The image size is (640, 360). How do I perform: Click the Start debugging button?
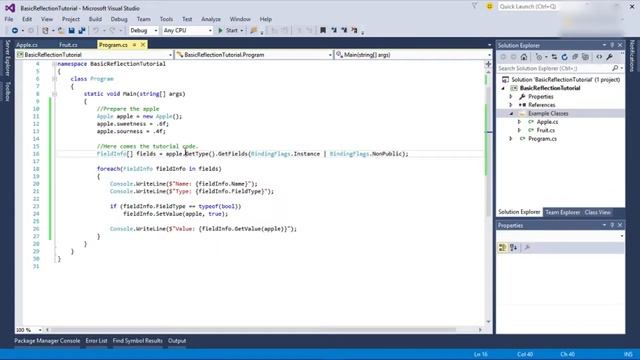tap(228, 31)
